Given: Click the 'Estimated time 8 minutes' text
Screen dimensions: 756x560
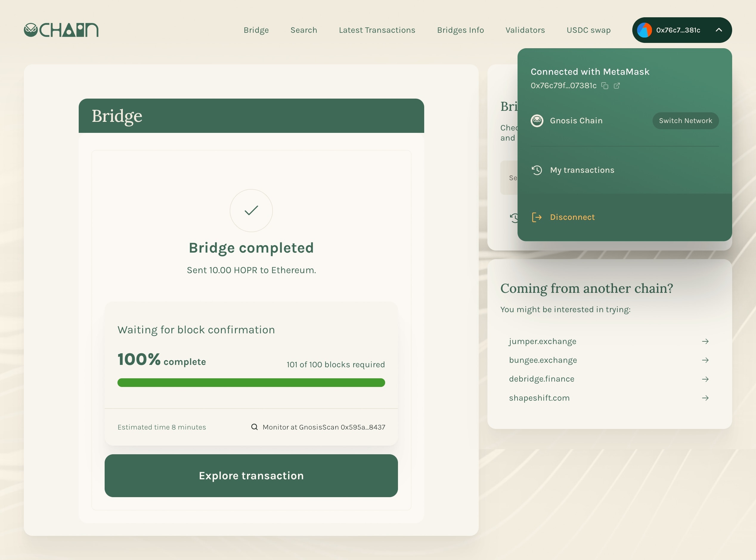Looking at the screenshot, I should point(162,427).
